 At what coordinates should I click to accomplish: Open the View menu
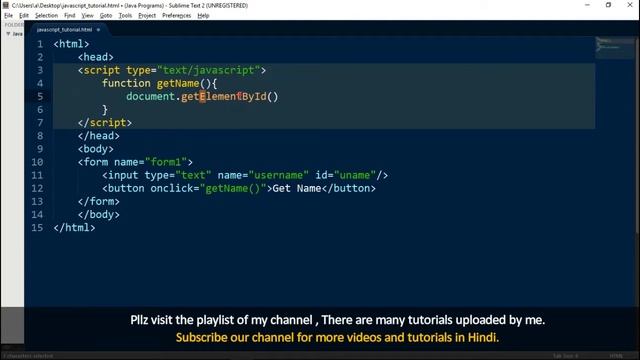click(x=87, y=16)
